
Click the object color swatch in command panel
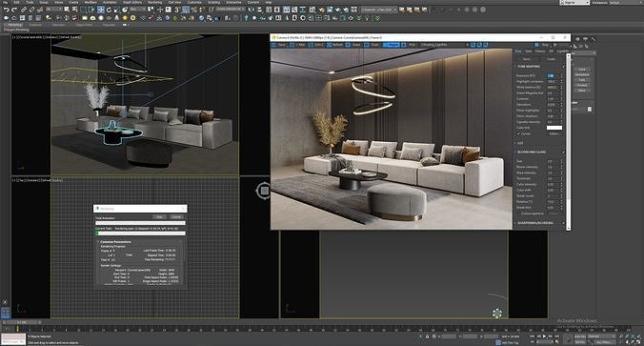(590, 109)
